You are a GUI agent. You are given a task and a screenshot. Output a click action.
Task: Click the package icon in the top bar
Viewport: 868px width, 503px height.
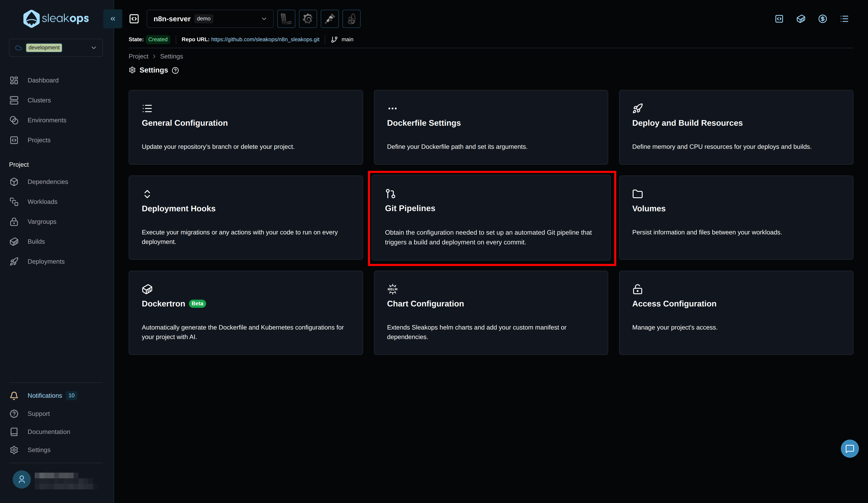coord(801,19)
